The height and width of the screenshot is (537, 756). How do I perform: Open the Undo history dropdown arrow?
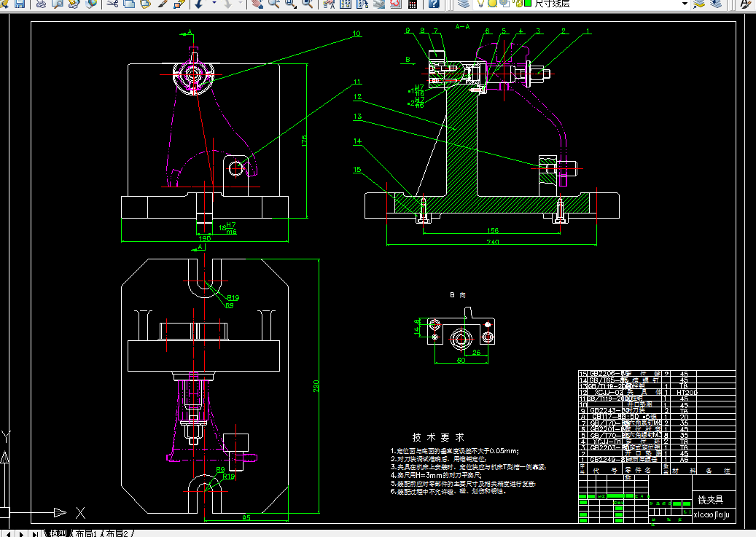tap(214, 4)
